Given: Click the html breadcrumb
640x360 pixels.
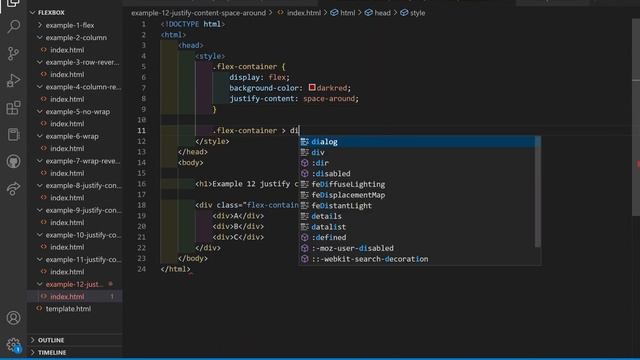Looking at the screenshot, I should click(x=343, y=13).
